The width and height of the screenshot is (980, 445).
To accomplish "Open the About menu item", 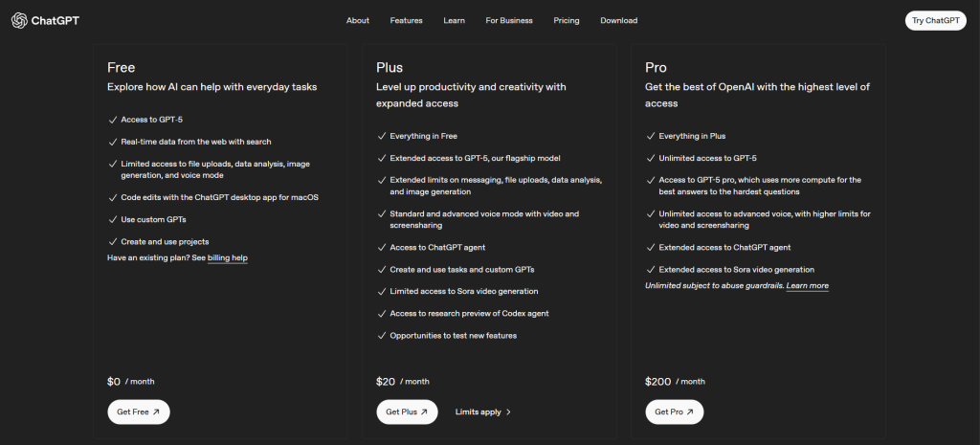I will click(x=358, y=20).
